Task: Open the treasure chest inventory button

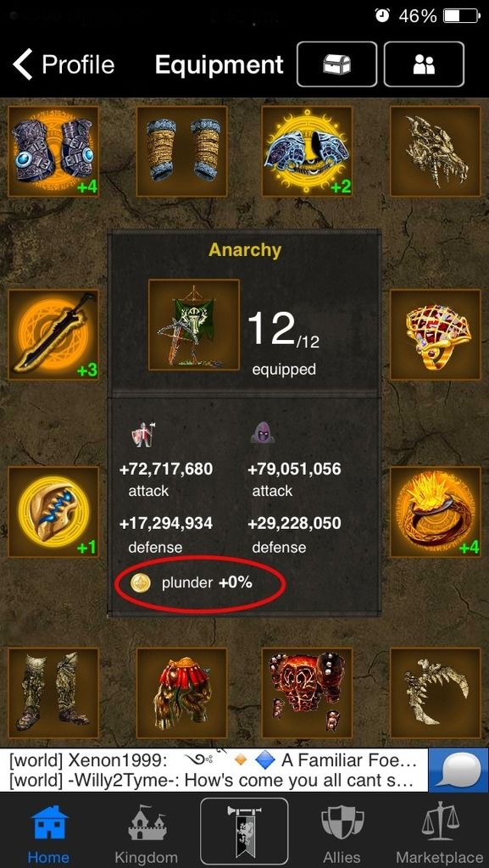Action: click(337, 64)
